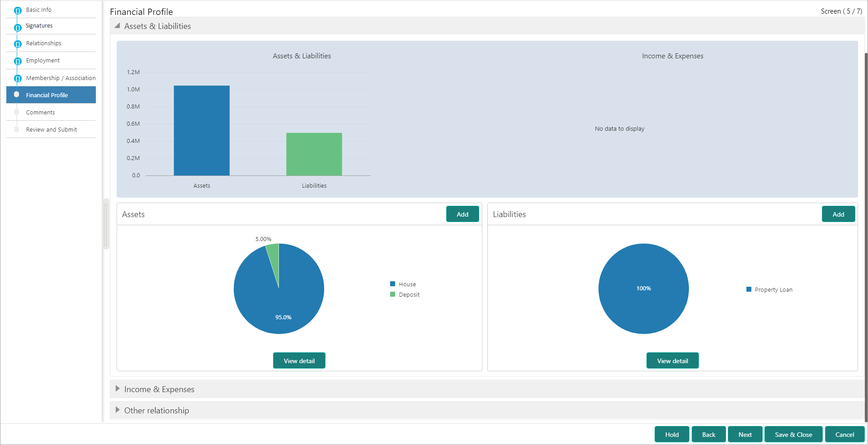
Task: Cancel the financial profile screen
Action: point(844,434)
